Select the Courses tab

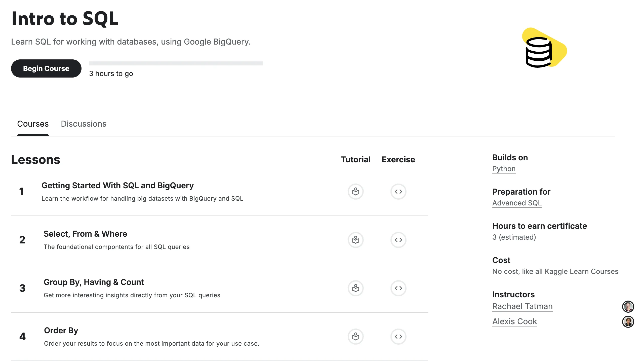(x=33, y=124)
